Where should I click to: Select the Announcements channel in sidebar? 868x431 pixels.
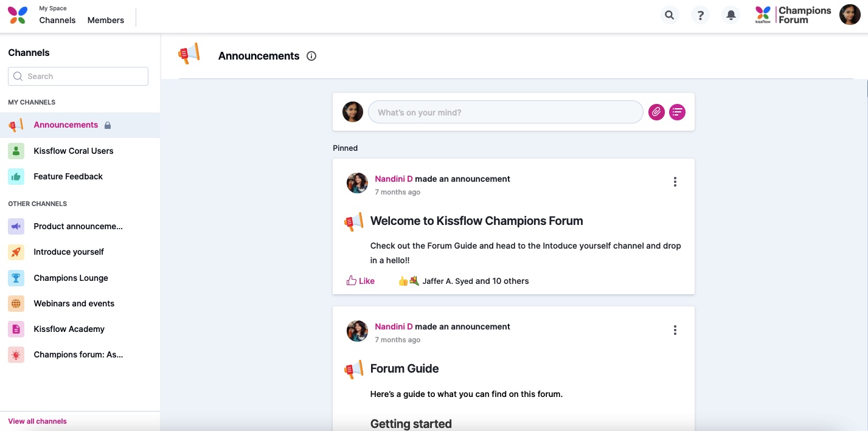coord(80,125)
